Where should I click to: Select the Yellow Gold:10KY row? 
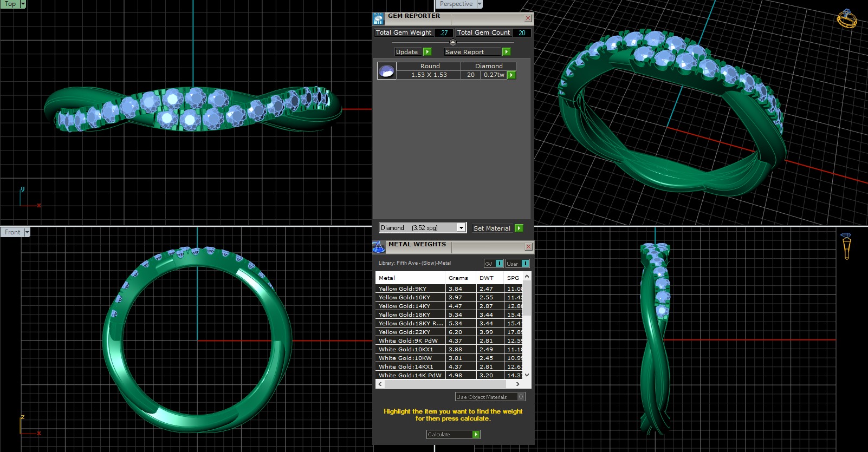[x=449, y=298]
